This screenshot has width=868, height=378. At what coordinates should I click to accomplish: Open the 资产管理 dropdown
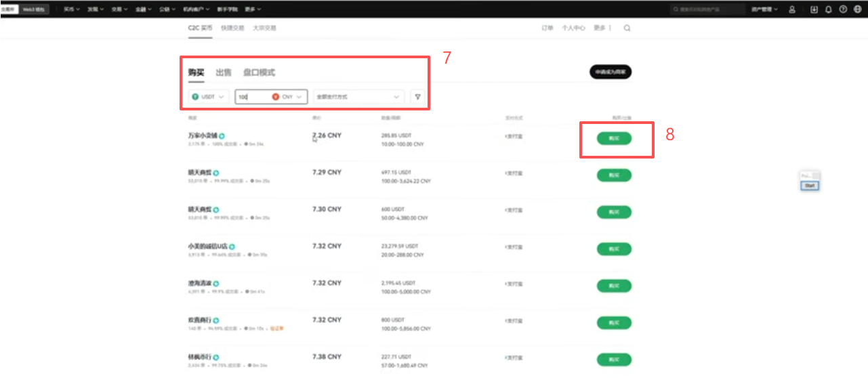coord(764,9)
